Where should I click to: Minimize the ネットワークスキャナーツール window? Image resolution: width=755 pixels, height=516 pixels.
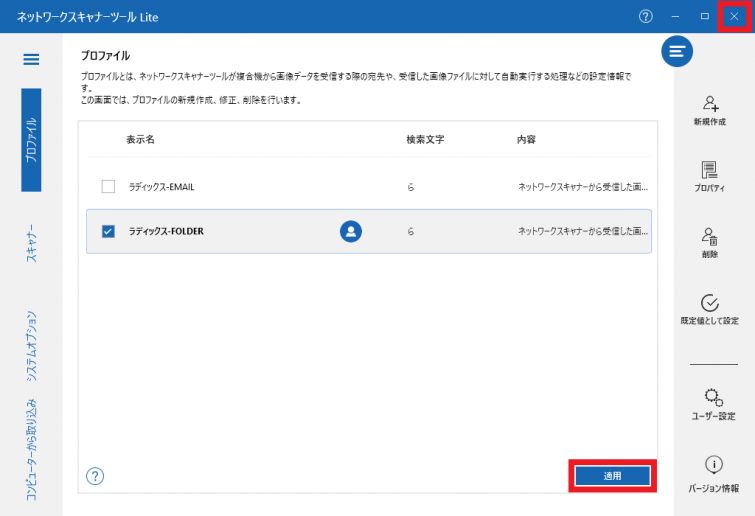click(675, 16)
